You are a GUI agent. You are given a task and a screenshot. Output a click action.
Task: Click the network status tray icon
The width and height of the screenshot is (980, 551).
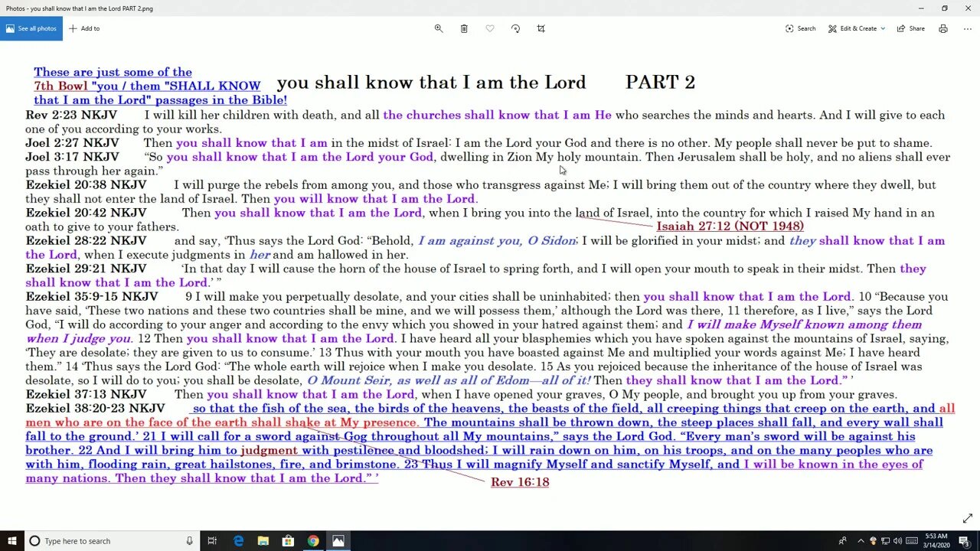tap(885, 541)
